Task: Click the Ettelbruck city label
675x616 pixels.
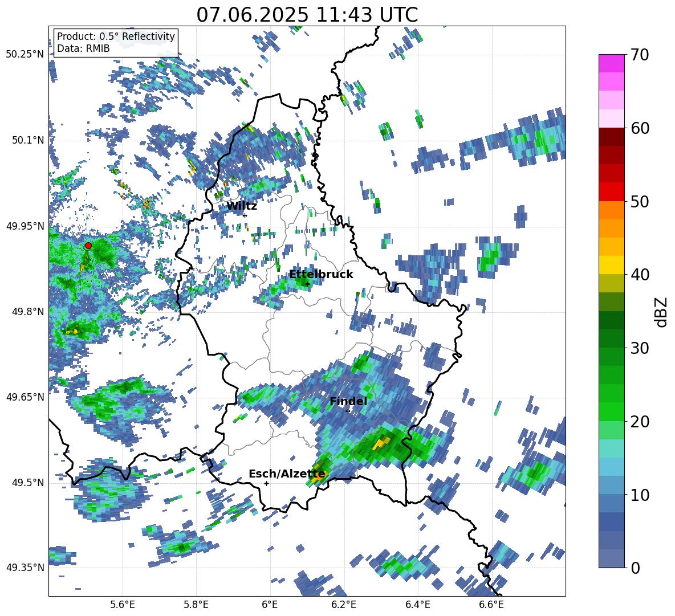Action: tap(321, 275)
